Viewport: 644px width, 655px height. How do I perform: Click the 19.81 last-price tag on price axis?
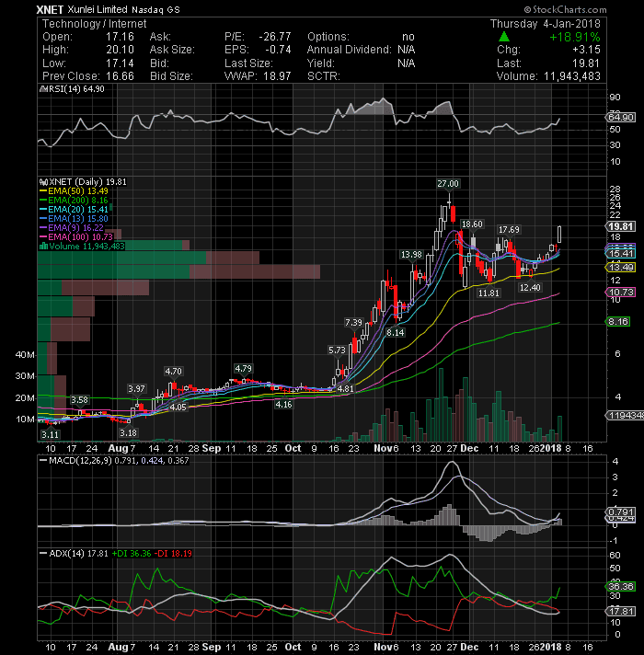[621, 226]
